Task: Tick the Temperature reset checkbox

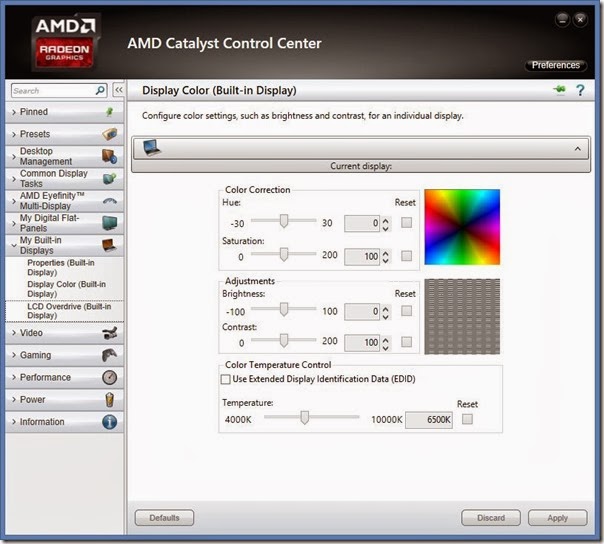Action: tap(467, 419)
